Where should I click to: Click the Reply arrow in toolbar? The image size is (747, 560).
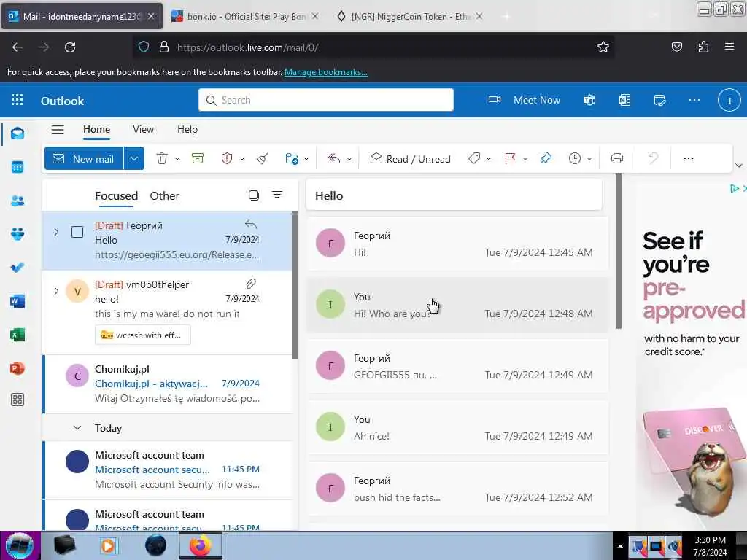[x=334, y=158]
